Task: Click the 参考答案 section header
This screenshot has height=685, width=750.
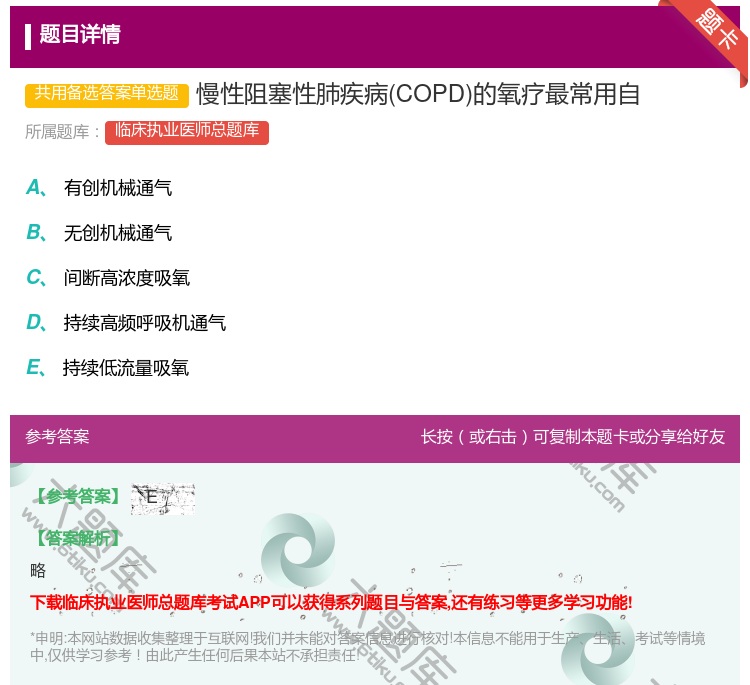Action: [x=57, y=437]
